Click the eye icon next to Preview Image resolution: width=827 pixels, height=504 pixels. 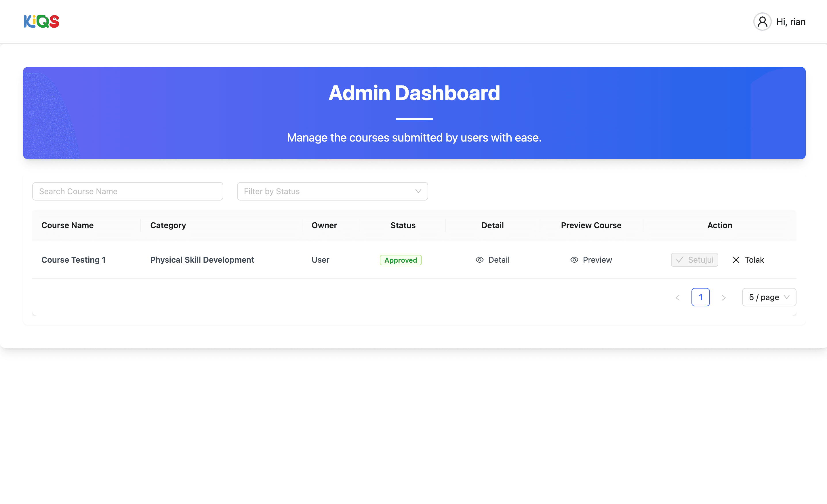coord(574,260)
